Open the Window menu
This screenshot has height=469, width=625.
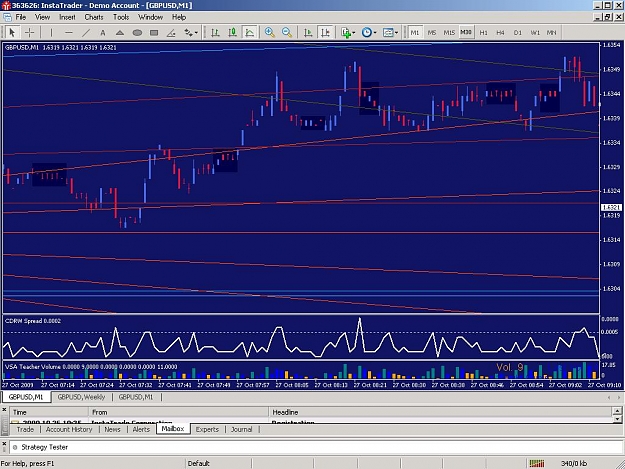click(x=150, y=17)
